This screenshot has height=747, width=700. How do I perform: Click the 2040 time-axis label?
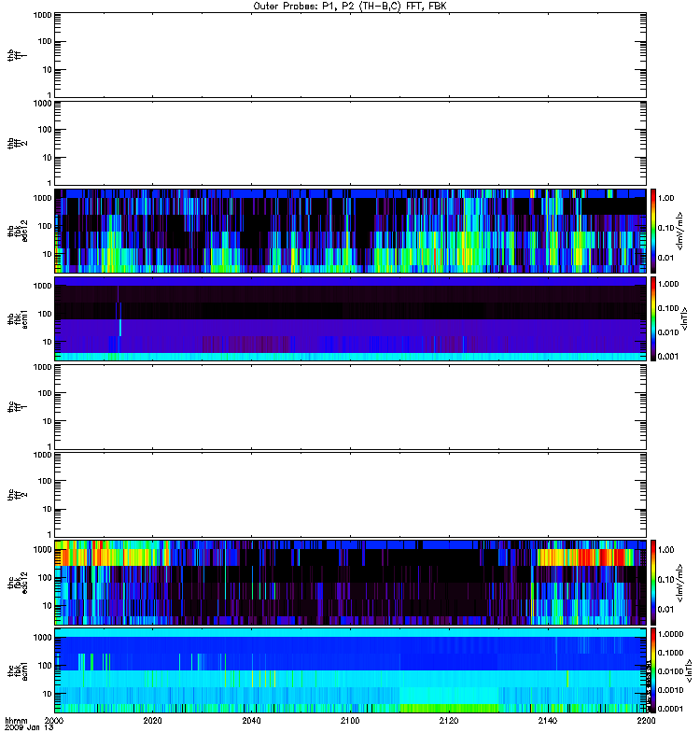(251, 720)
